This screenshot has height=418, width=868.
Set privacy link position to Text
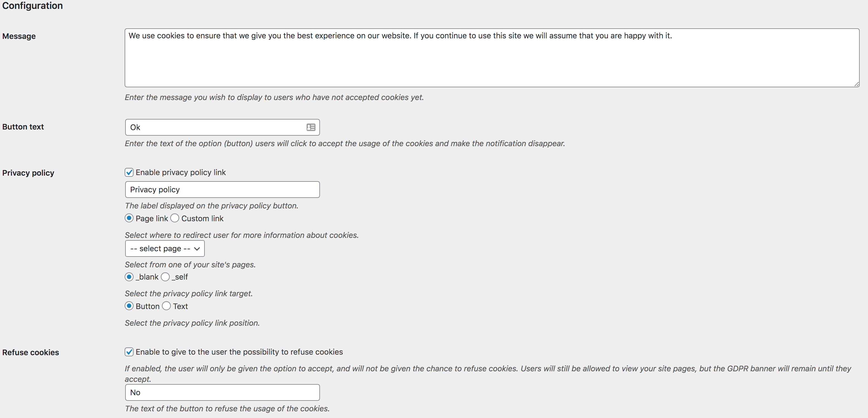coord(166,306)
